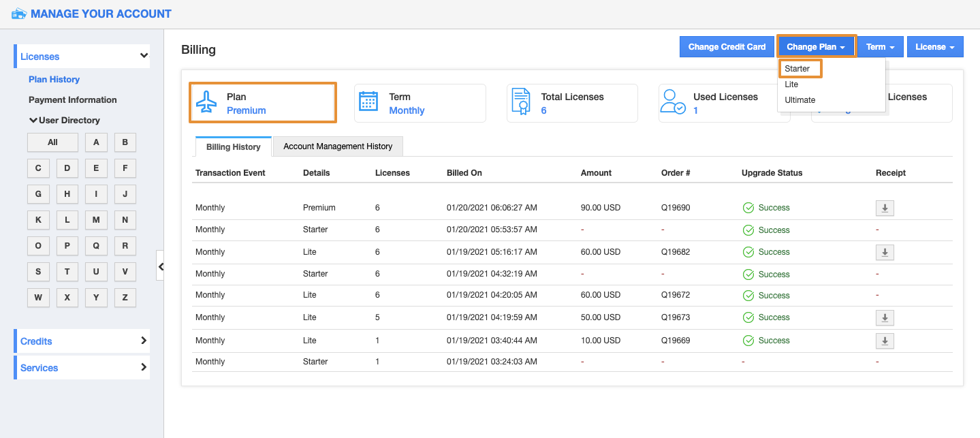Open the Plan History link
This screenshot has height=438, width=980.
[x=54, y=80]
